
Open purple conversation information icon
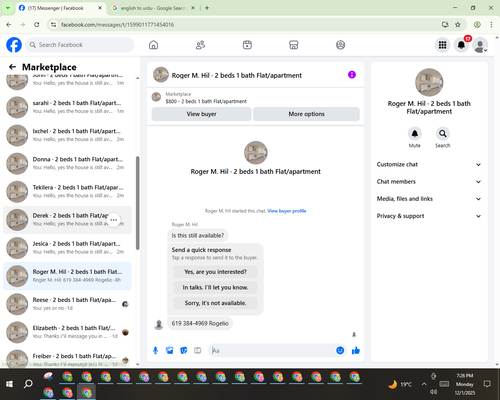tap(352, 75)
